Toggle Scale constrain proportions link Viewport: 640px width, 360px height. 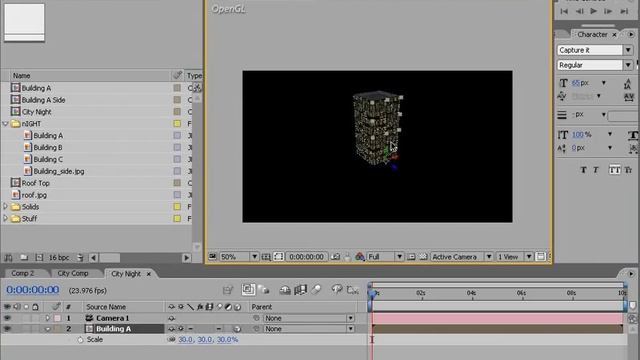tap(171, 340)
